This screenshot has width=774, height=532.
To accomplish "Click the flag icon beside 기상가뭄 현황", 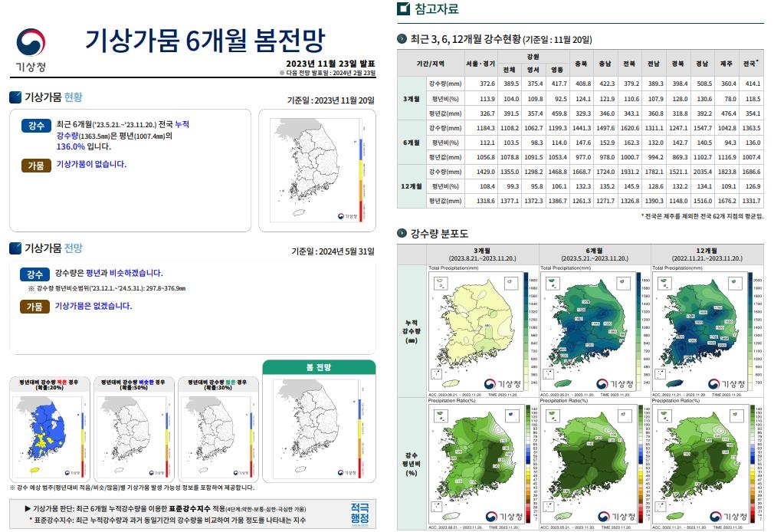I will click(15, 98).
